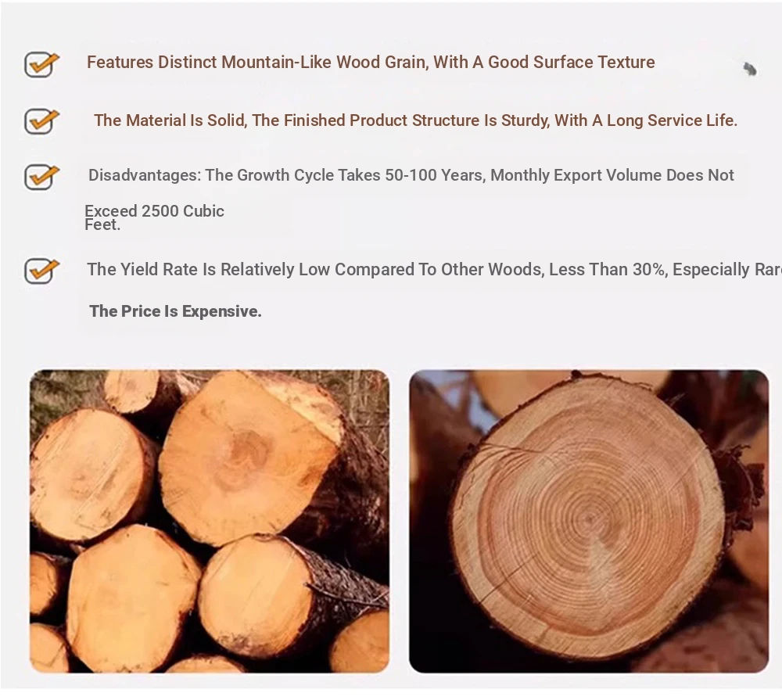Open the tree ring cross-section photo

[x=589, y=521]
